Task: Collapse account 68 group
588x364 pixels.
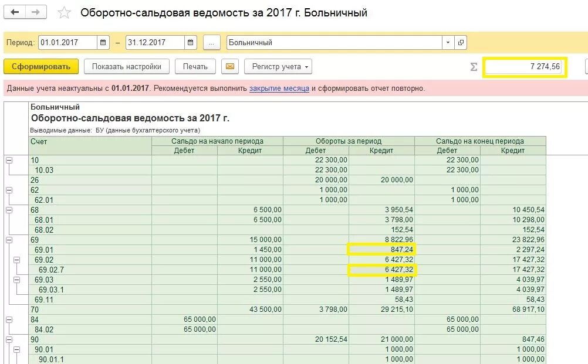Action: click(9, 210)
